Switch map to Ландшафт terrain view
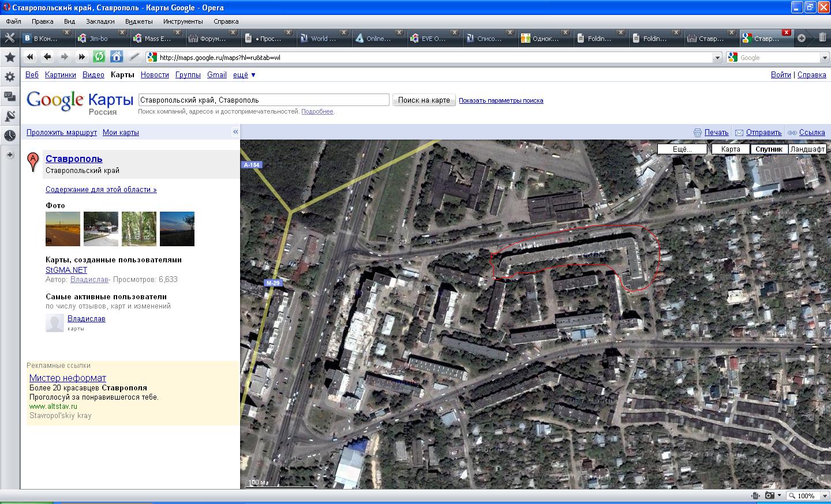The width and height of the screenshot is (831, 504). point(807,149)
